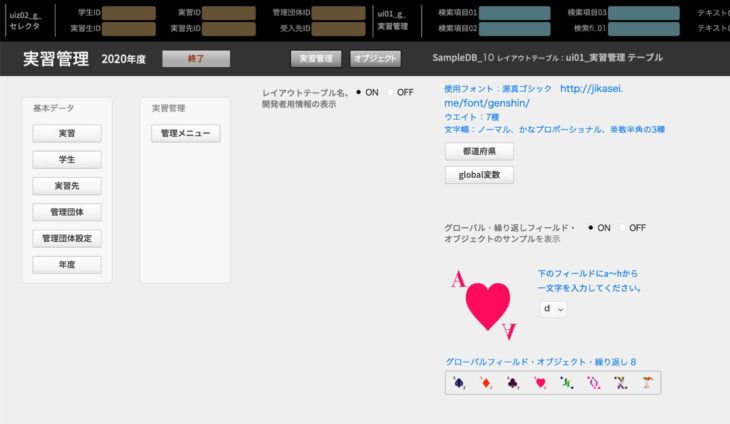
Task: Click the diamond card icon
Action: coord(486,382)
